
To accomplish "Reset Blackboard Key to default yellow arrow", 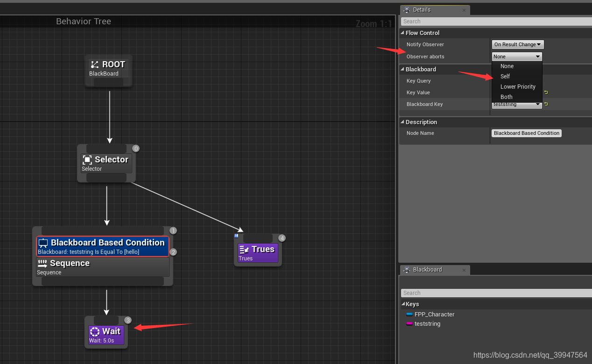I will coord(546,104).
